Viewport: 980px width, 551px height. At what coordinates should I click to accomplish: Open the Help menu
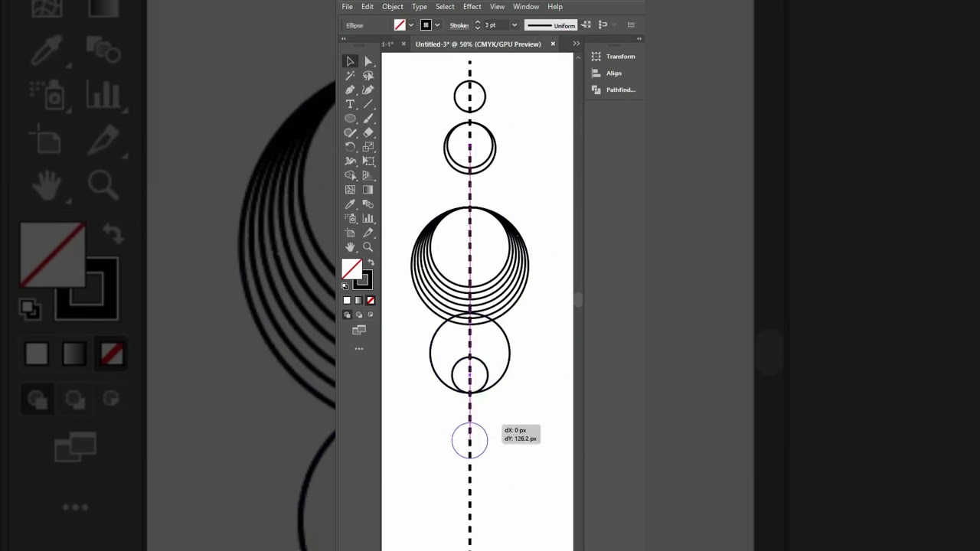coord(555,7)
